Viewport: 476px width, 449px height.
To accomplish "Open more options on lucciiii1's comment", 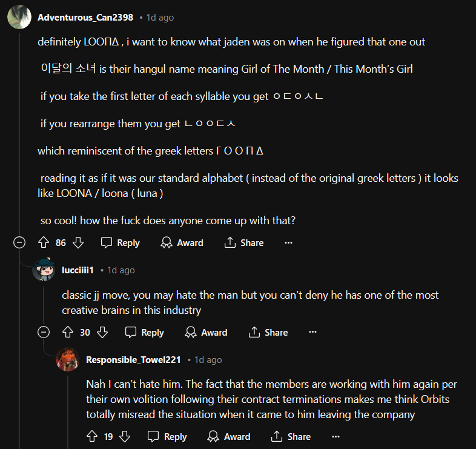I will (x=312, y=333).
